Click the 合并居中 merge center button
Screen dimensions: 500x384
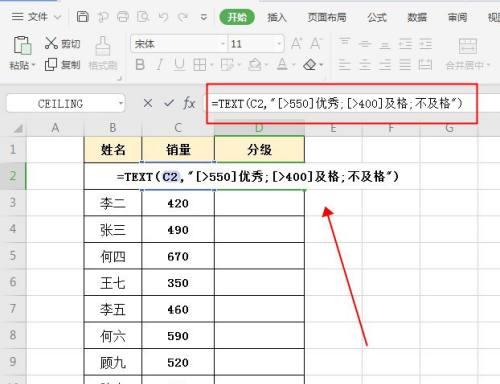coord(468,54)
